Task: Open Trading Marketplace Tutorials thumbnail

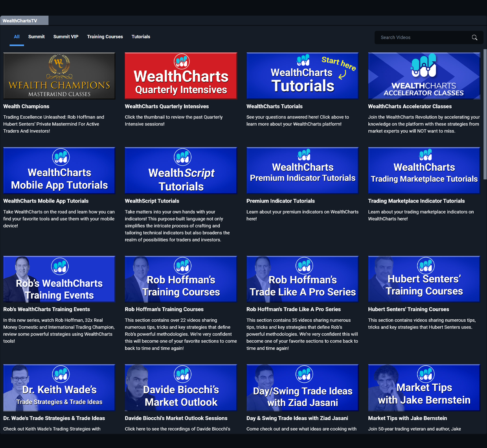Action: click(x=424, y=170)
